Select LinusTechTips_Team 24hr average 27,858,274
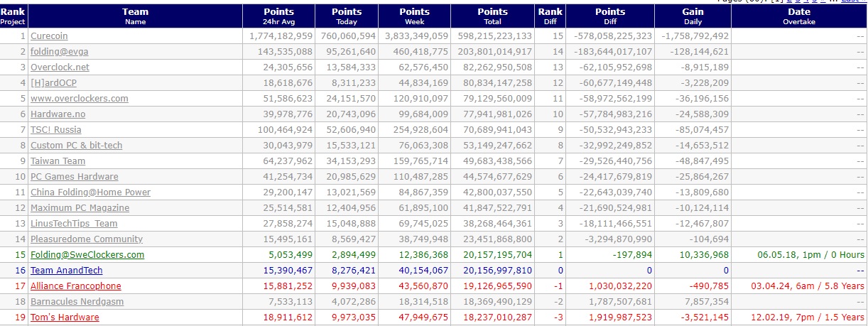The width and height of the screenshot is (868, 326). pos(287,223)
